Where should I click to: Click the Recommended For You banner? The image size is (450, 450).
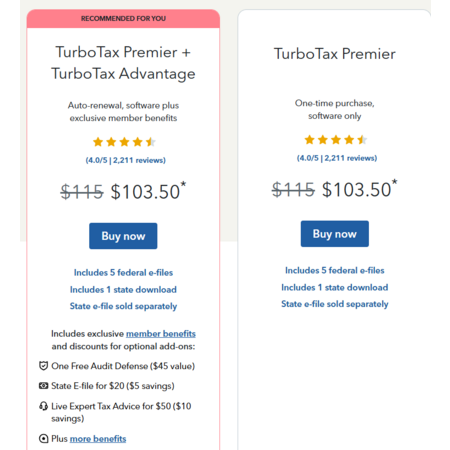point(123,19)
